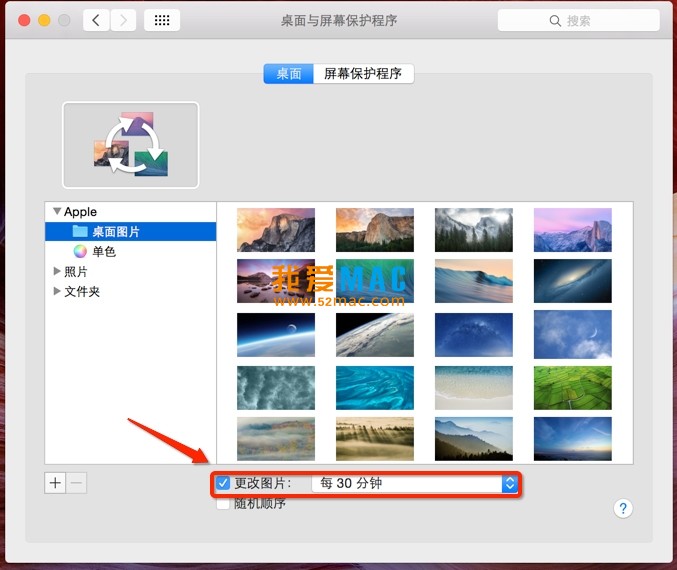Switch to the 桌面 tab
The height and width of the screenshot is (570, 677).
point(288,73)
